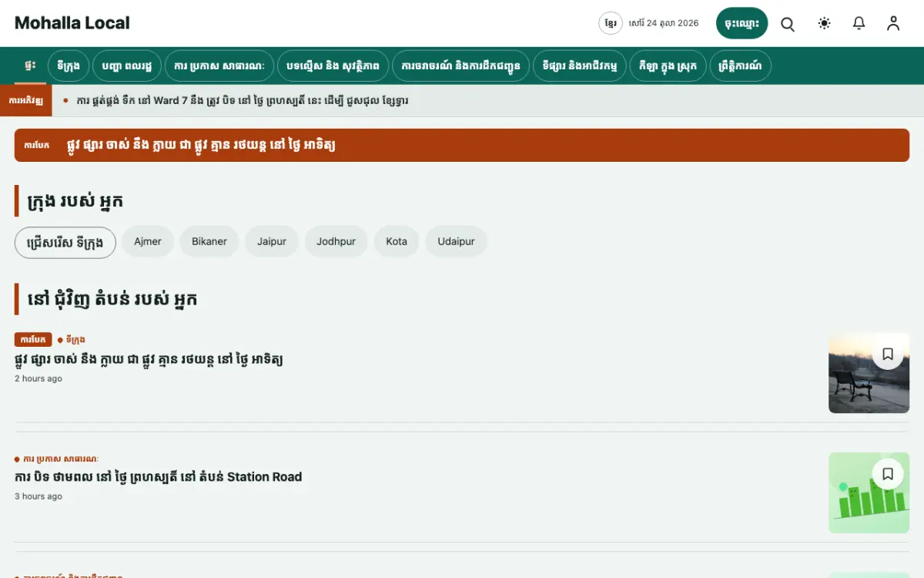This screenshot has height=578, width=924.
Task: Go to the បញ្ហា ពលរដ្ឋ tab
Action: (127, 66)
